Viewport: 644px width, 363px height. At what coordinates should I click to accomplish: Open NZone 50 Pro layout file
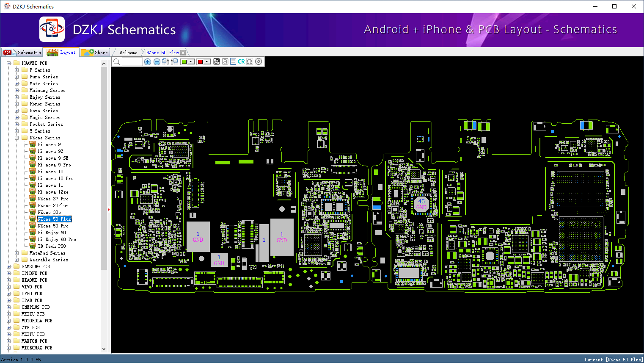tap(53, 226)
